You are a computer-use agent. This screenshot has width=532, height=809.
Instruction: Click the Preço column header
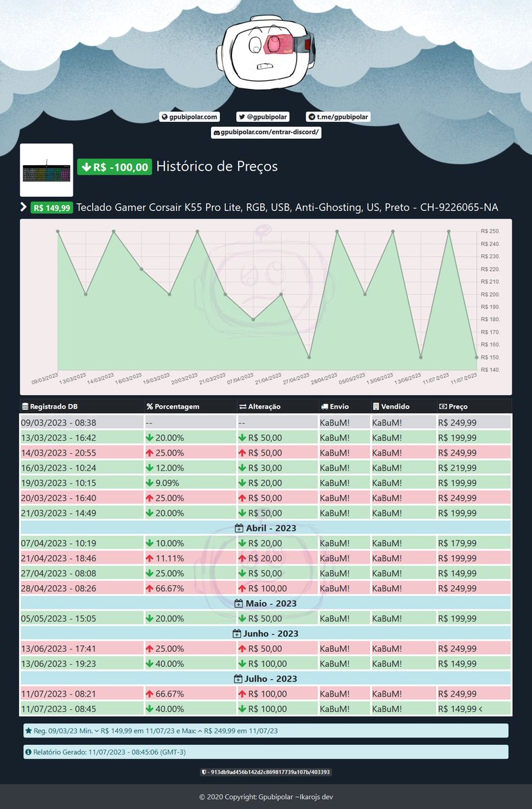474,407
